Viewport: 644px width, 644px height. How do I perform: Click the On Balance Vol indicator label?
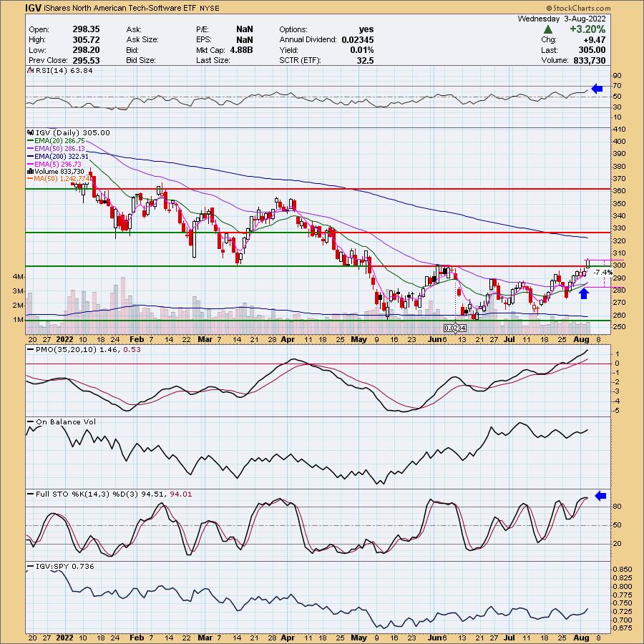[62, 422]
